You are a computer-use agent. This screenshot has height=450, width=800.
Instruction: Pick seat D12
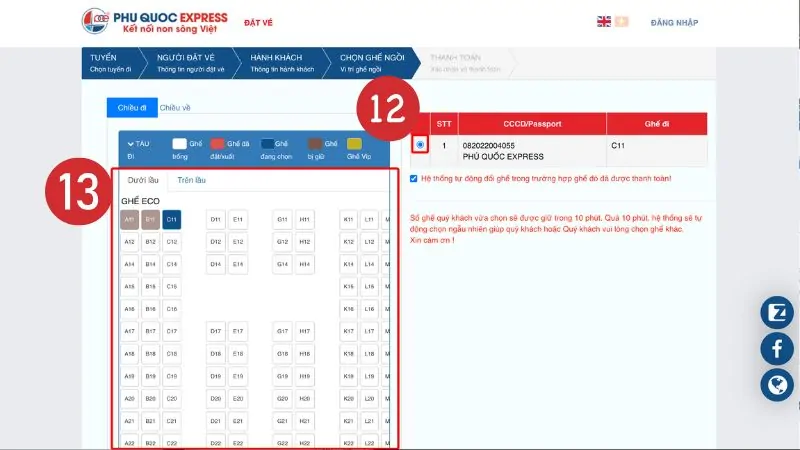click(216, 242)
